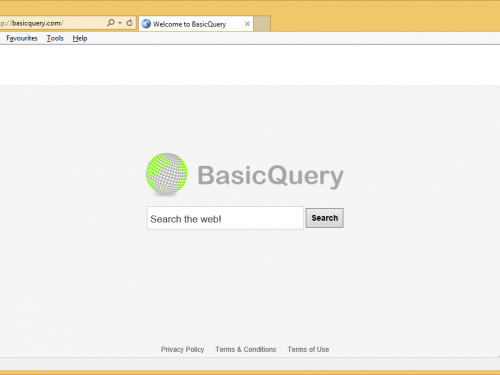Close the Welcome to BasicQuery tab
The width and height of the screenshot is (500, 375).
(x=247, y=24)
